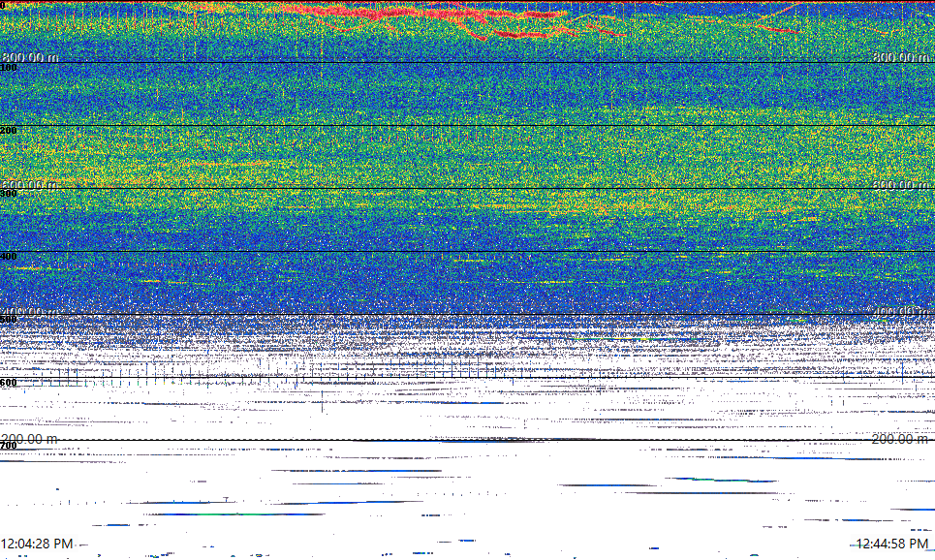
Task: Click the 12:44:58 PM end timestamp
Action: pos(892,544)
